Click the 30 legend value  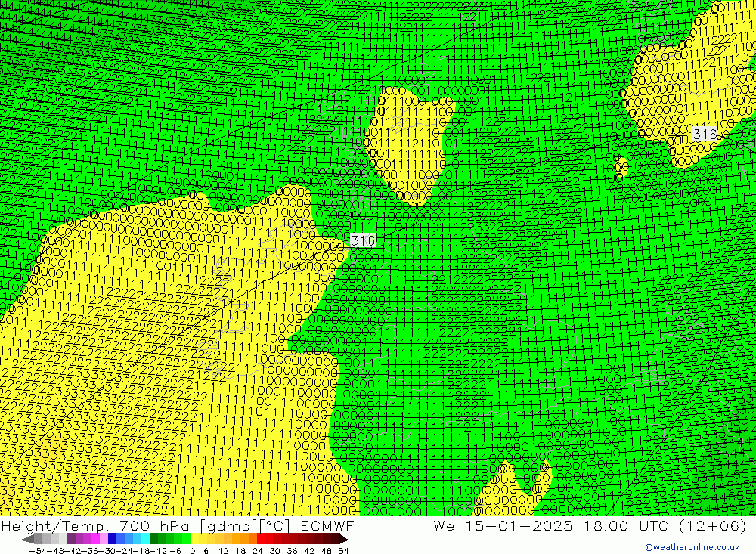pyautogui.click(x=275, y=551)
